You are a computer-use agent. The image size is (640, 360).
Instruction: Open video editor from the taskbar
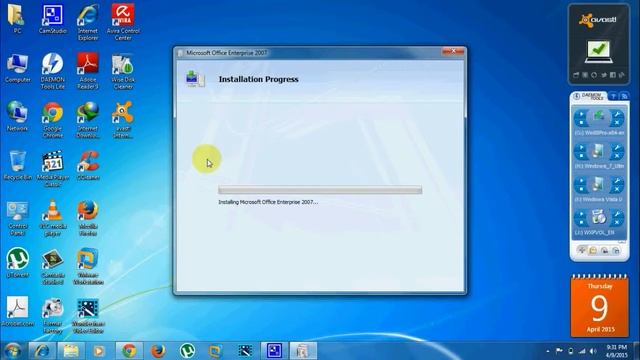tap(245, 351)
